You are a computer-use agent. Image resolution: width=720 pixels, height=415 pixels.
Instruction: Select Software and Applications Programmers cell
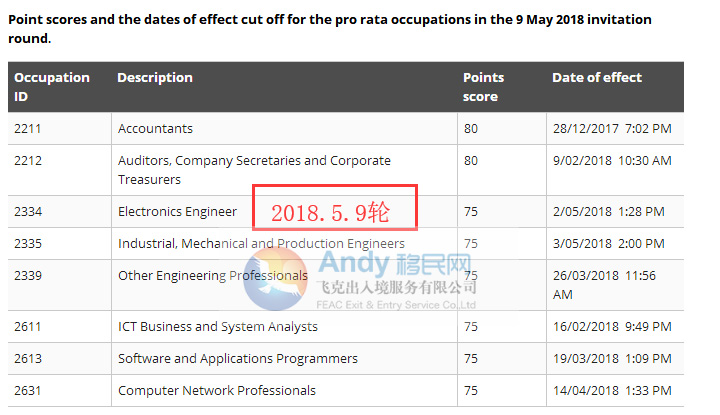(237, 359)
